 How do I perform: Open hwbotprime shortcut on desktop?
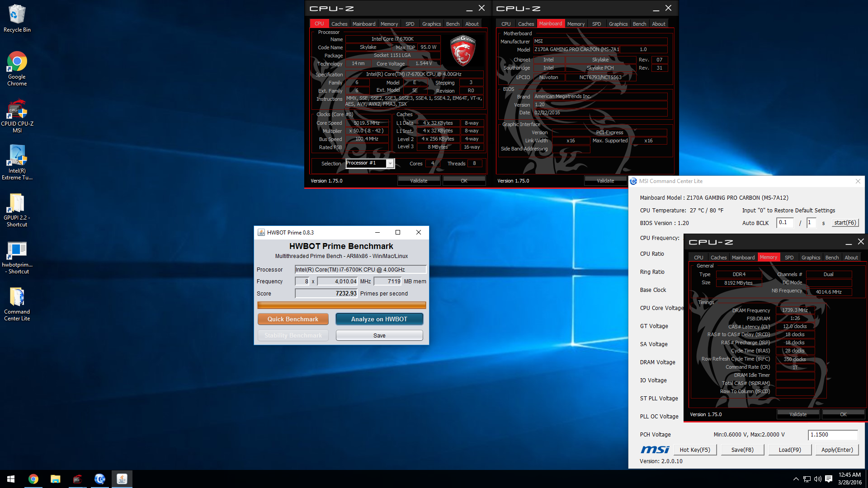[17, 258]
